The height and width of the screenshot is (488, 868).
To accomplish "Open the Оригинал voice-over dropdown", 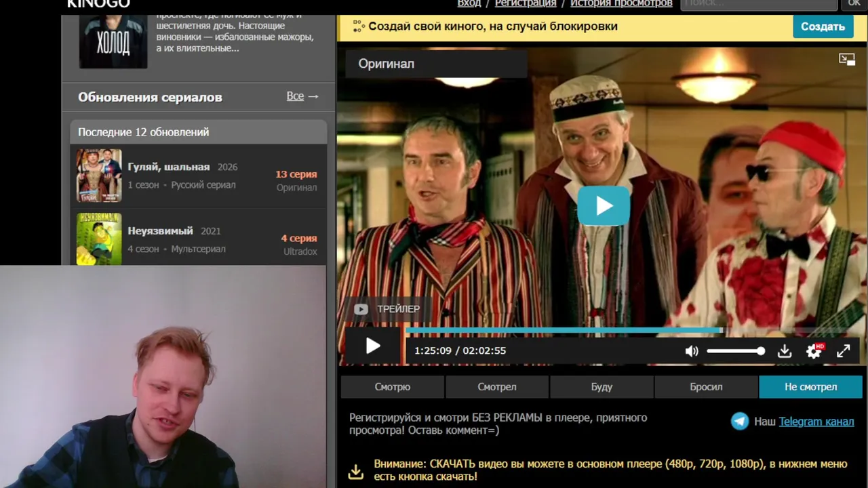I will click(435, 64).
